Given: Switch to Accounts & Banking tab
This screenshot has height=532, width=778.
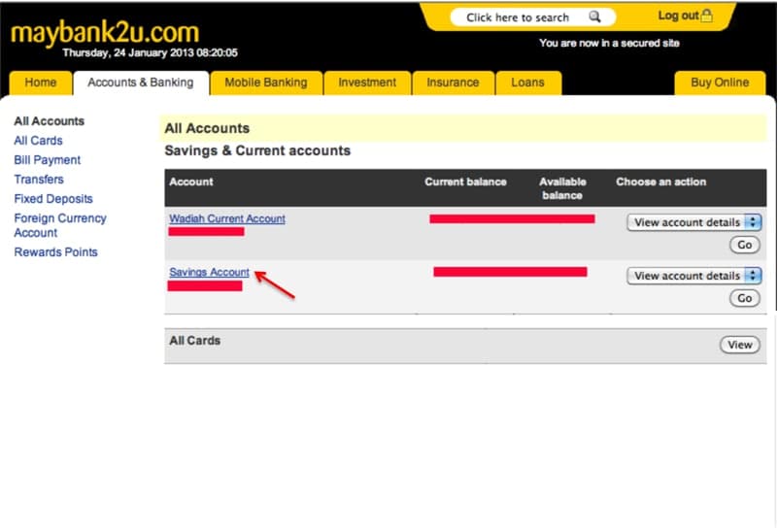Looking at the screenshot, I should (141, 83).
